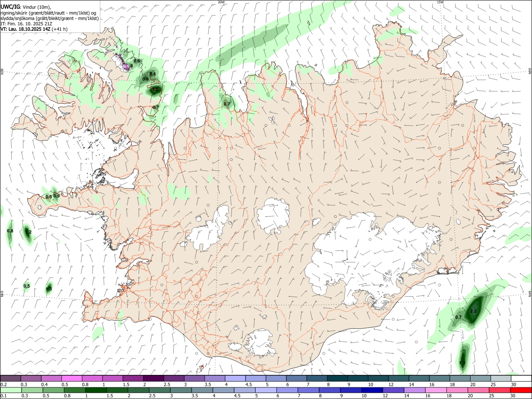Pick the deep blue swatch between lower-row 10 and 12
The height and width of the screenshot is (399, 532).
pos(372,390)
